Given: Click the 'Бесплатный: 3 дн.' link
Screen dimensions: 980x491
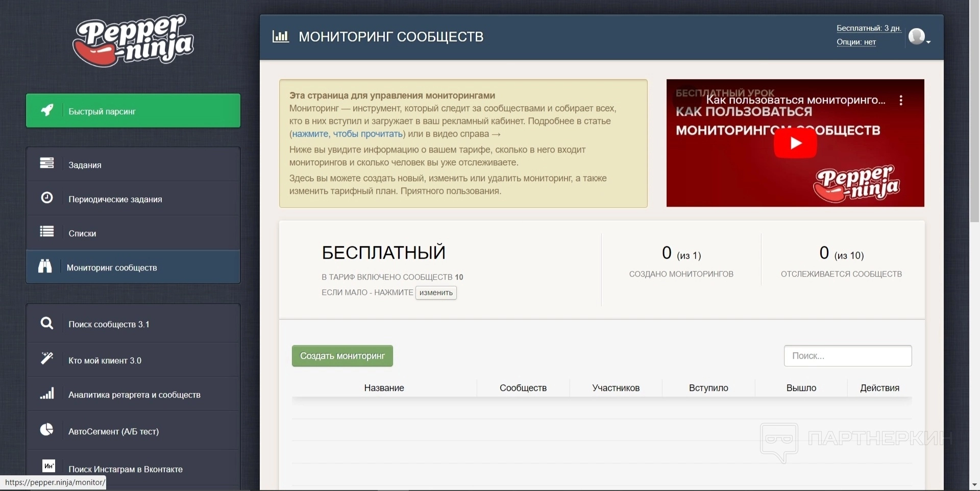Looking at the screenshot, I should 869,28.
